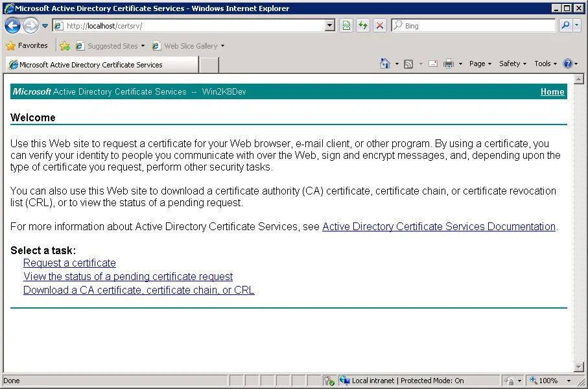Open the Safety menu
The width and height of the screenshot is (588, 389).
pos(513,64)
